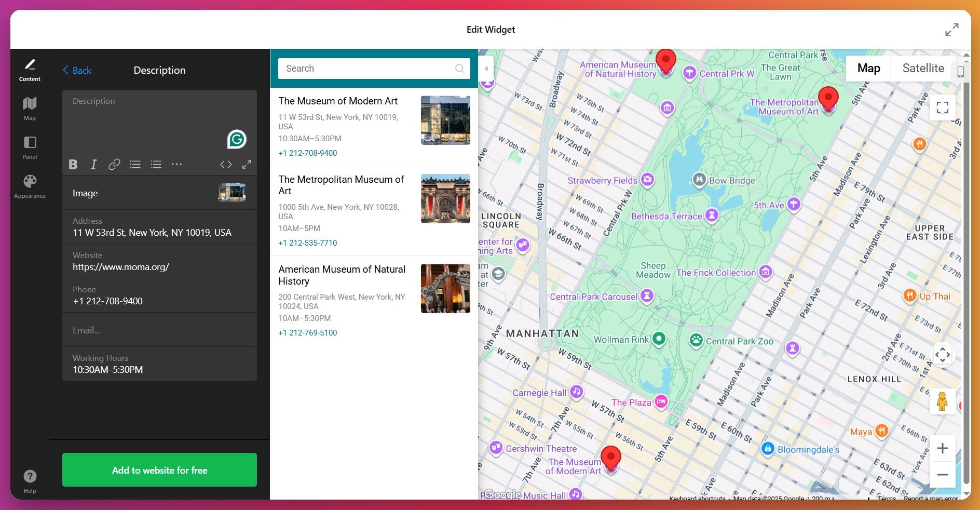The height and width of the screenshot is (510, 980).
Task: Call the Museum of Modern Art phone link
Action: (307, 153)
